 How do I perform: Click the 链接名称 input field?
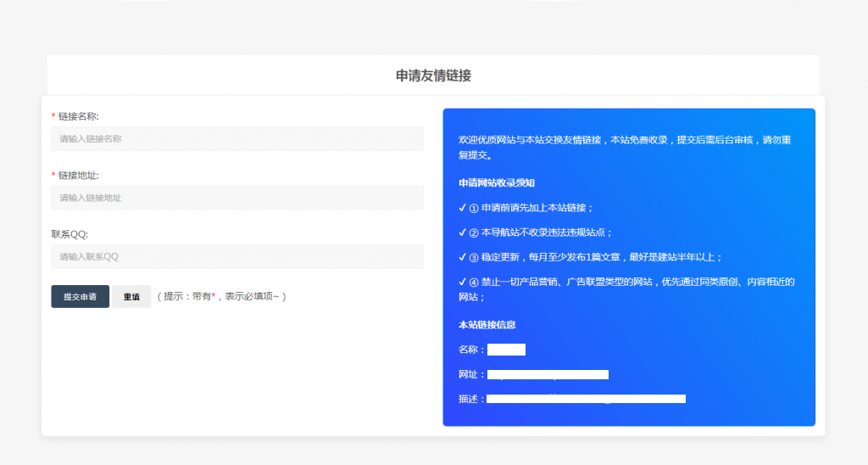(236, 138)
